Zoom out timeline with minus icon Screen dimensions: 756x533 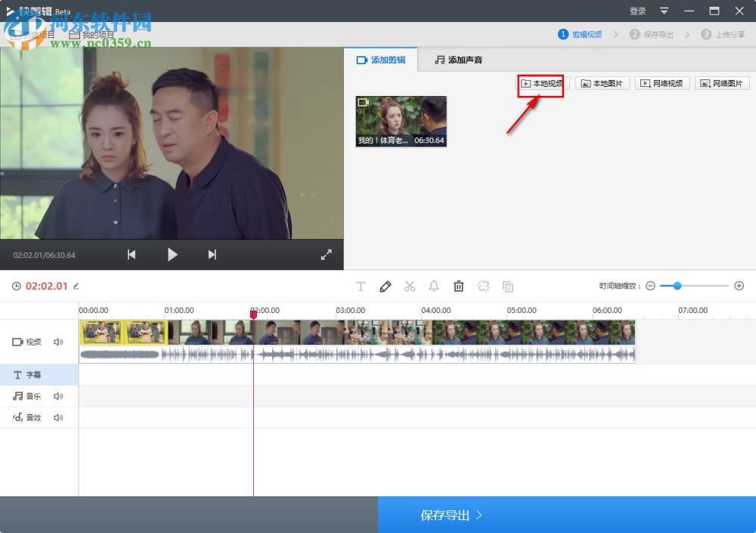[x=650, y=286]
